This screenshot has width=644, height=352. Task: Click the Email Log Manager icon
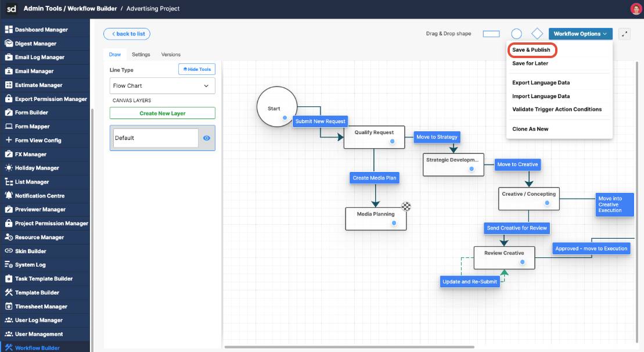[x=9, y=57]
